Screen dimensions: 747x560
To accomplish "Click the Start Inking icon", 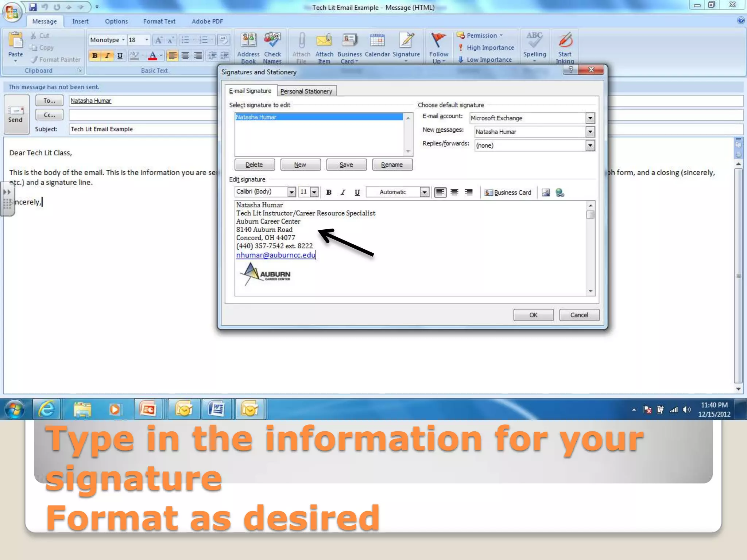I will tap(565, 48).
